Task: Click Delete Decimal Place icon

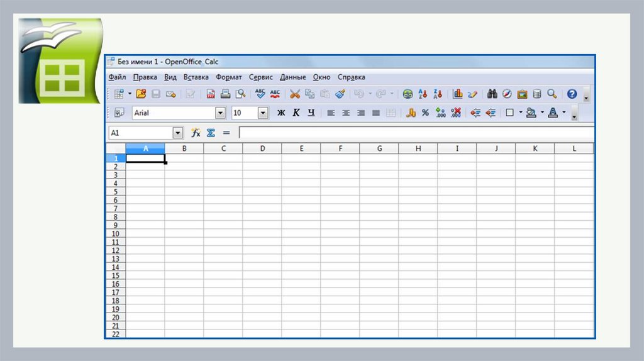Action: coord(456,113)
